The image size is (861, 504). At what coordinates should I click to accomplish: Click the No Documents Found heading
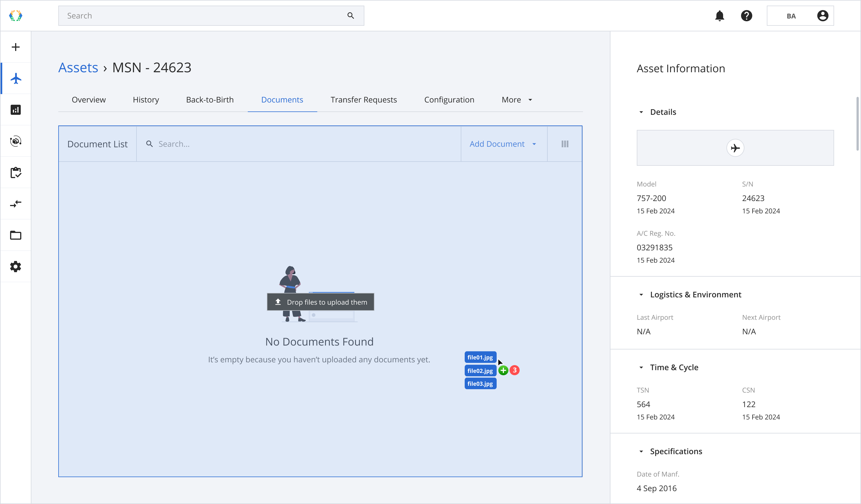(x=320, y=342)
